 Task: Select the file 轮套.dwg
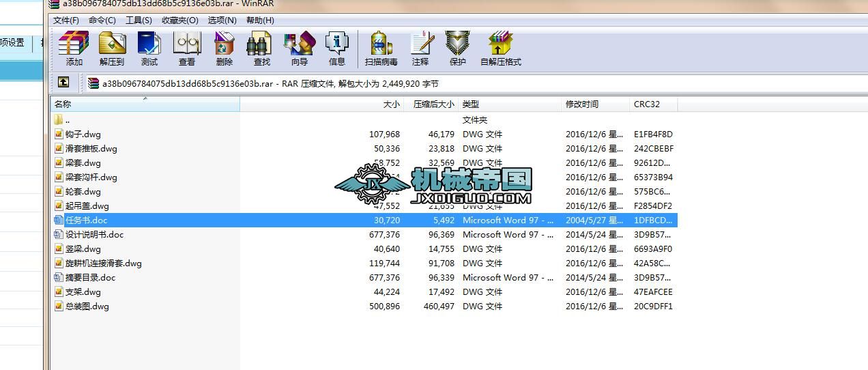[x=83, y=191]
